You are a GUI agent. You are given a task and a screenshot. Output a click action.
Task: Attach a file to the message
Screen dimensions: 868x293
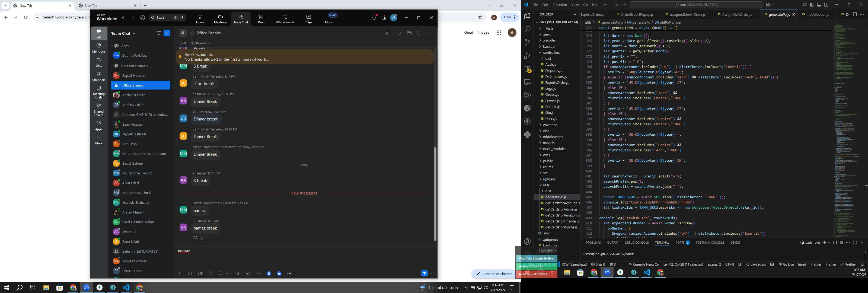[210, 273]
